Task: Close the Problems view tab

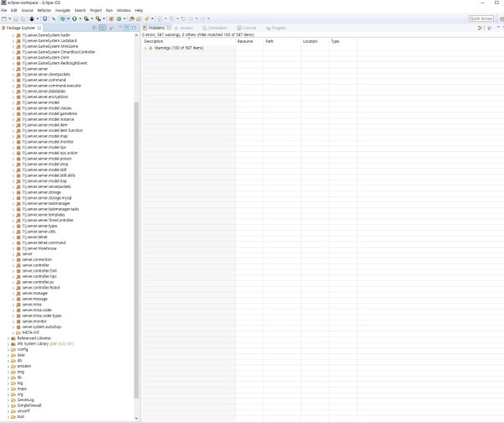Action: coord(169,28)
